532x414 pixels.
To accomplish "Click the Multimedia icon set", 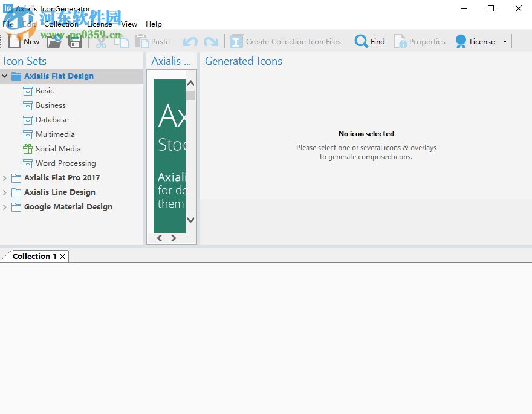I will tap(53, 134).
